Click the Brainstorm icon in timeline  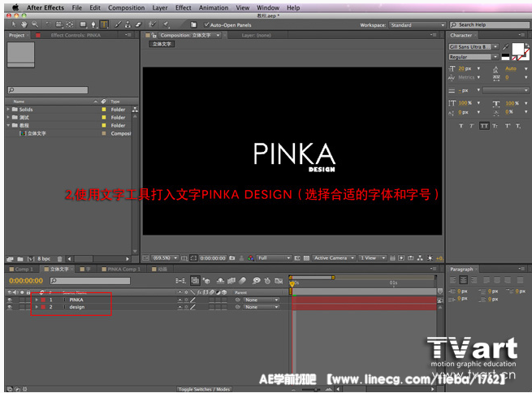coord(256,281)
